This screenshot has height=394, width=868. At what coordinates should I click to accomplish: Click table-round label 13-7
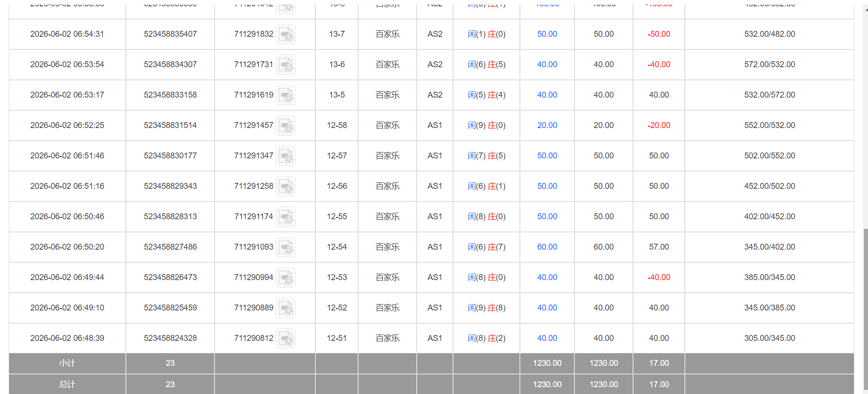click(337, 34)
